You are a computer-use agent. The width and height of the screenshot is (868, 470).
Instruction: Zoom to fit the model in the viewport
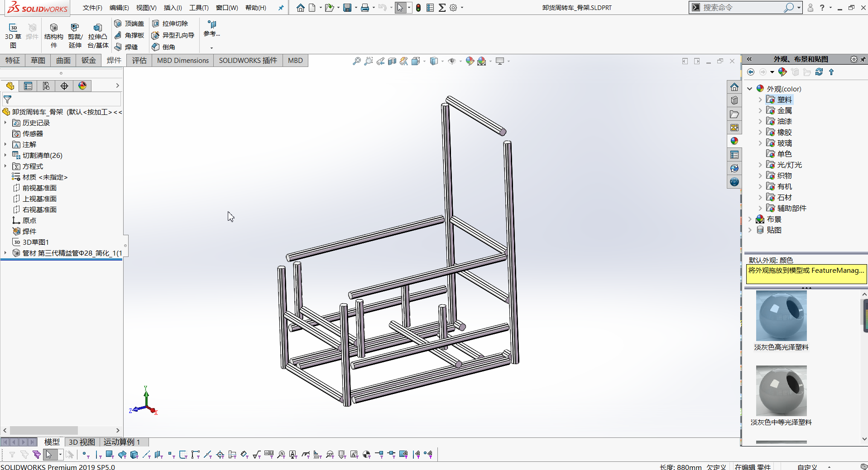(357, 61)
